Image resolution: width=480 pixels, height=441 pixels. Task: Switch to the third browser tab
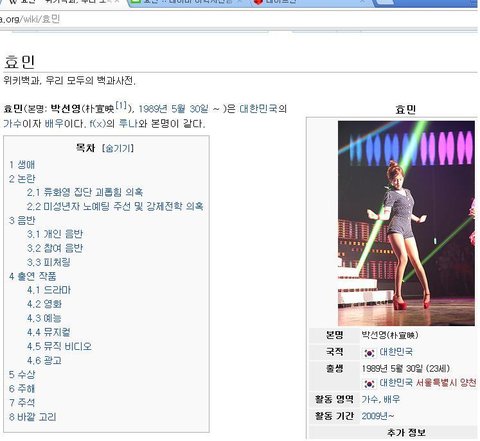[x=310, y=3]
